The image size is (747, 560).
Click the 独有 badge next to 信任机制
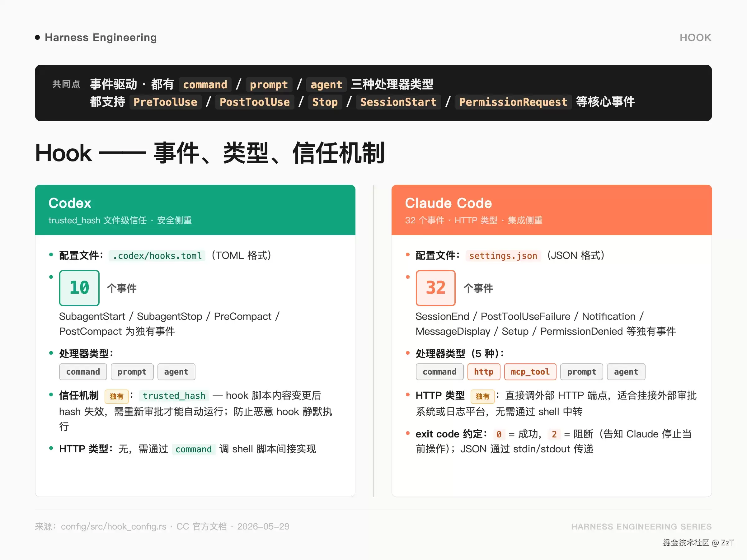click(116, 396)
